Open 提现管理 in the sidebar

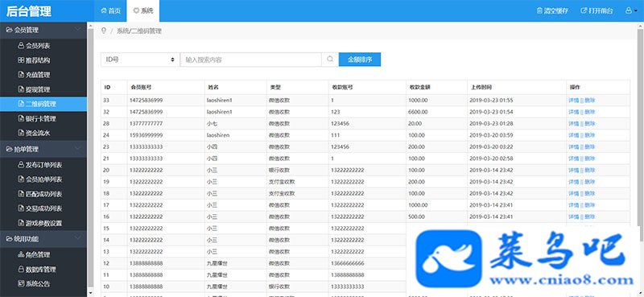pos(43,89)
